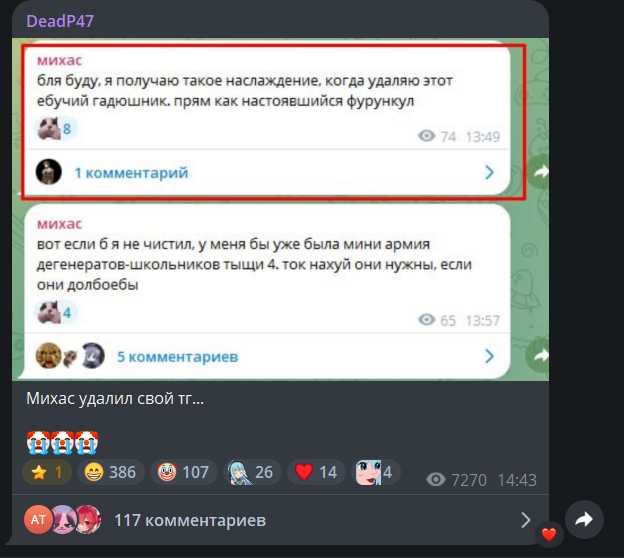
Task: Toggle the red heart reaction with 14
Action: tap(316, 472)
